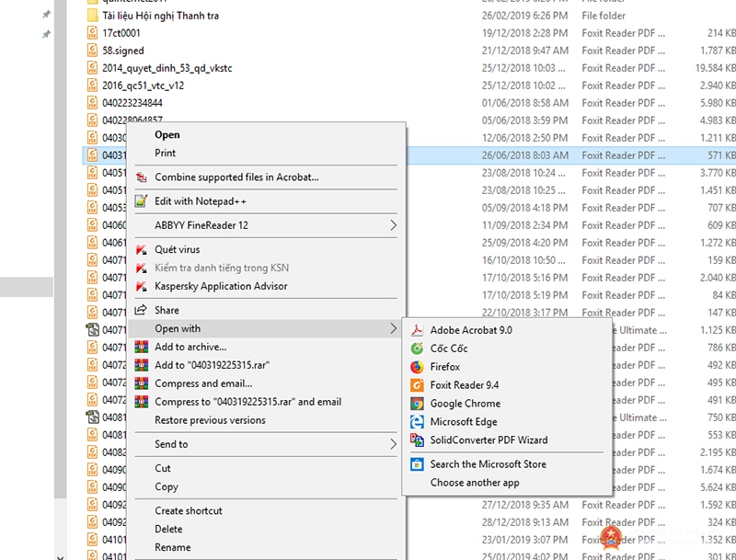The width and height of the screenshot is (736, 560).
Task: Select Combine supported files in Acrobat
Action: tap(266, 177)
